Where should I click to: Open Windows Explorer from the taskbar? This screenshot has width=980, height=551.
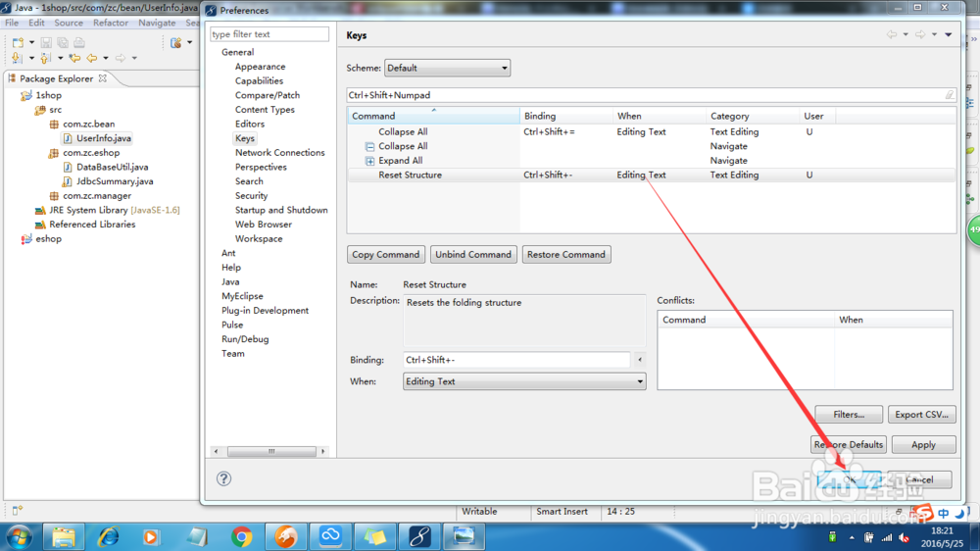coord(63,536)
